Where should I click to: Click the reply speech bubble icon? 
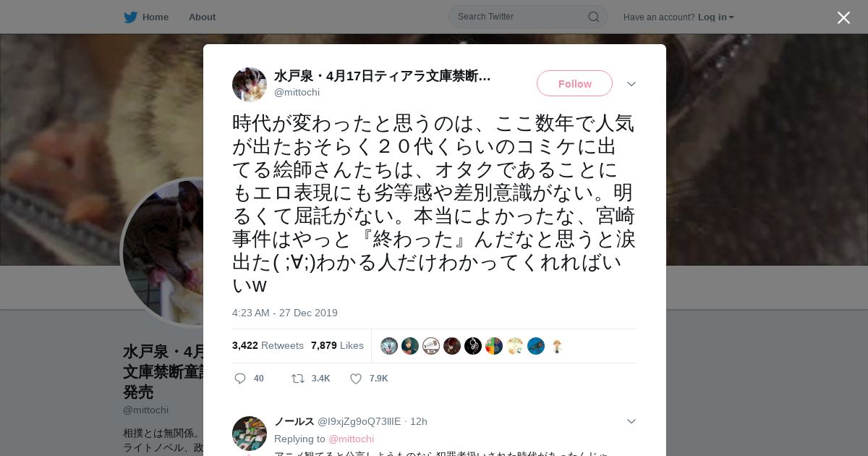tap(240, 379)
